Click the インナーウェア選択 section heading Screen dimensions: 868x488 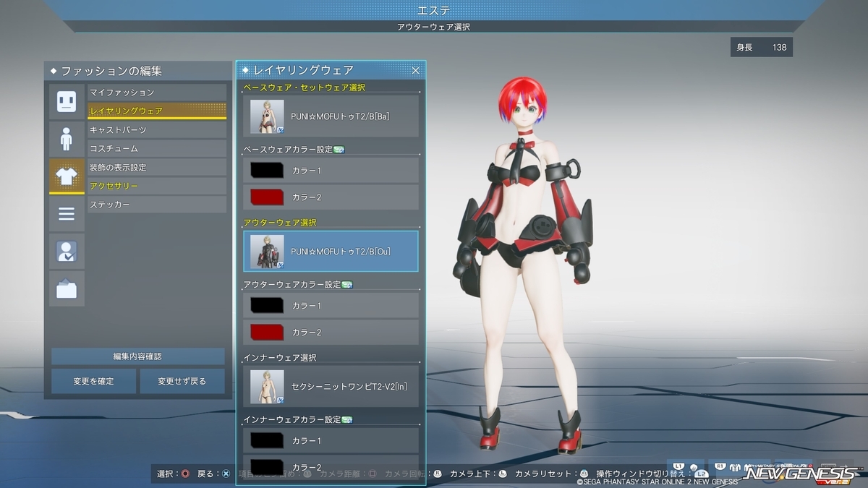pyautogui.click(x=280, y=358)
